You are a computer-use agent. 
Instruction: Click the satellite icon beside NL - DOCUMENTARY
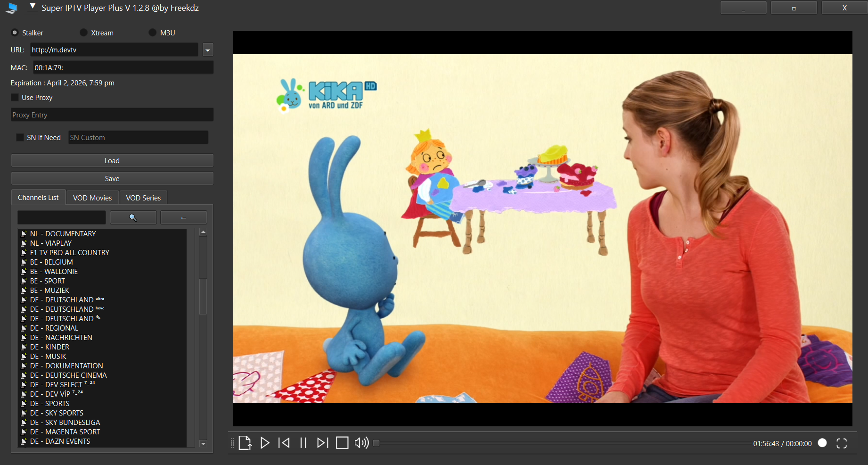(24, 234)
